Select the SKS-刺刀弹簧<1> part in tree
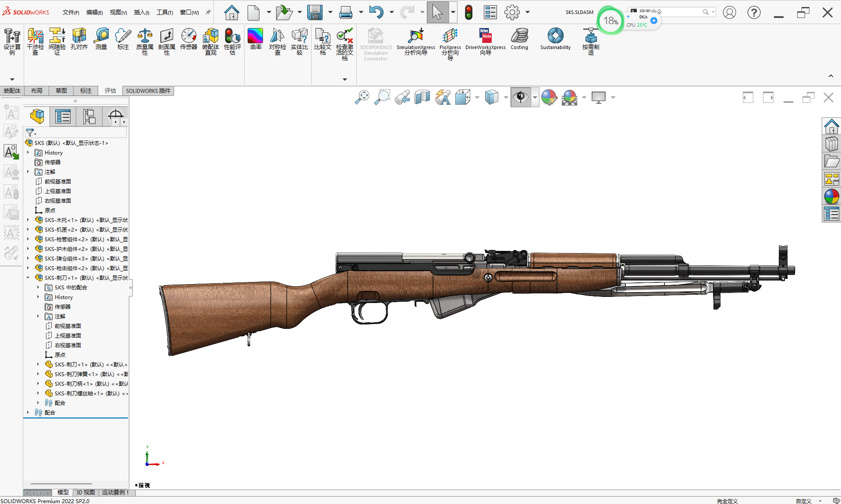 (91, 374)
